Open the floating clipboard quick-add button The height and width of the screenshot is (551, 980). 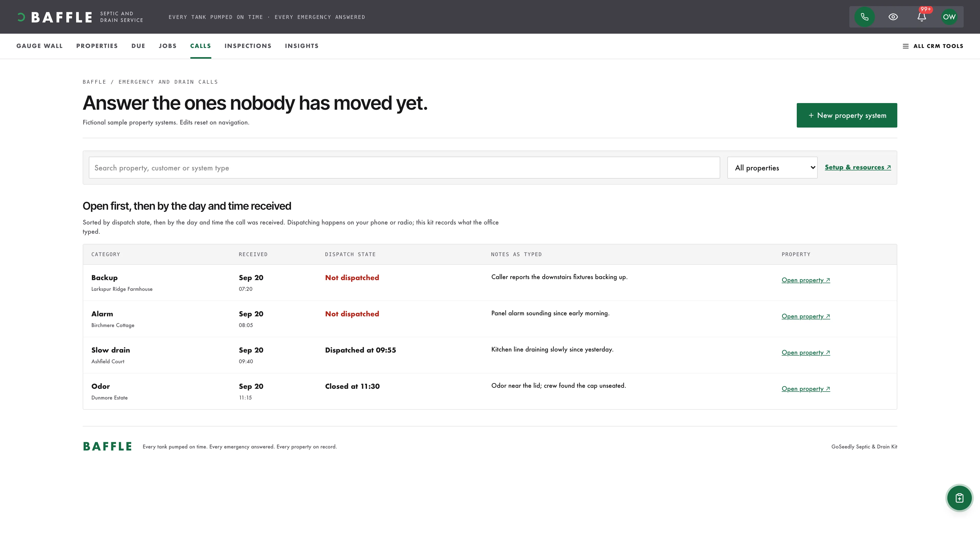[959, 498]
